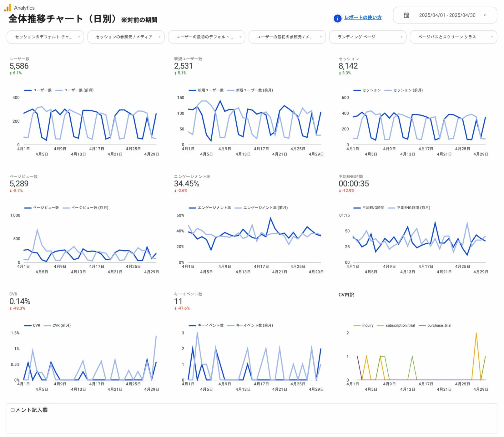Click the Analytics logo icon
This screenshot has height=437, width=504.
(x=8, y=8)
